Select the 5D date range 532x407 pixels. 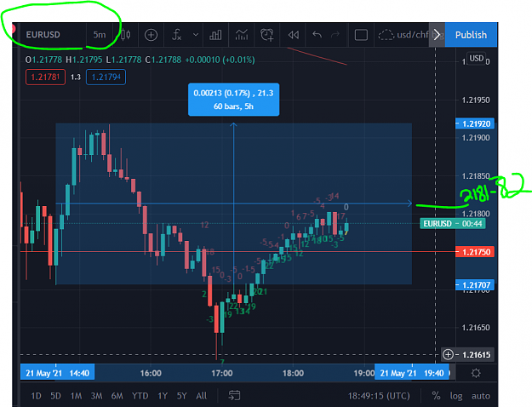[55, 396]
